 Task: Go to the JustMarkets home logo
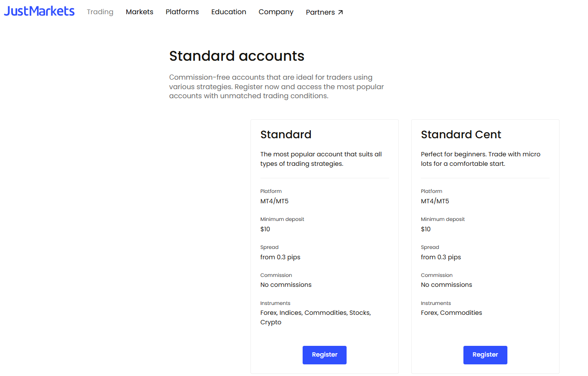coord(39,11)
